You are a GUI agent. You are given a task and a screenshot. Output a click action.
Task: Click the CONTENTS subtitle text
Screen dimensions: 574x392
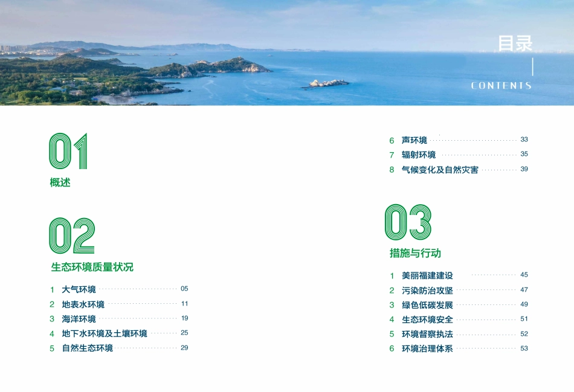pyautogui.click(x=501, y=86)
